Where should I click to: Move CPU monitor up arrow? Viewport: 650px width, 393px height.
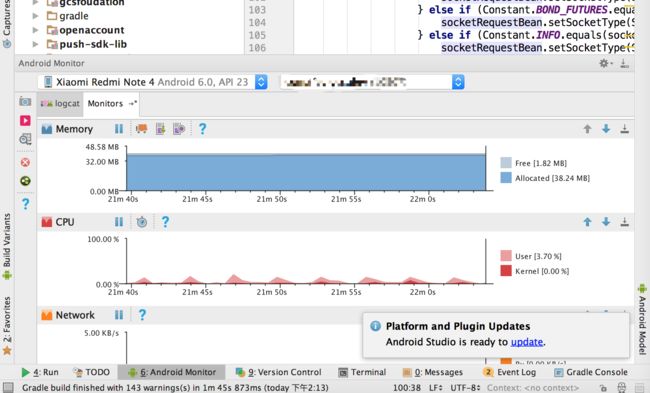(587, 222)
